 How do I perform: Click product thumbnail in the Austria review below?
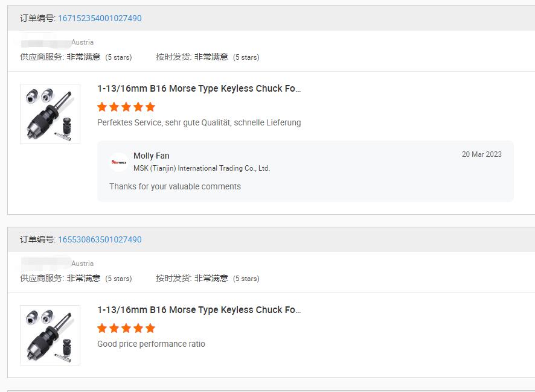(50, 335)
